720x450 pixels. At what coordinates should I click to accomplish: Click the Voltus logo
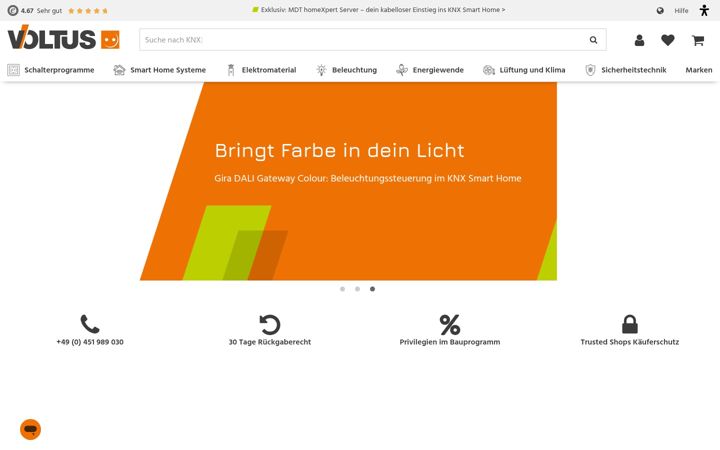tap(63, 38)
